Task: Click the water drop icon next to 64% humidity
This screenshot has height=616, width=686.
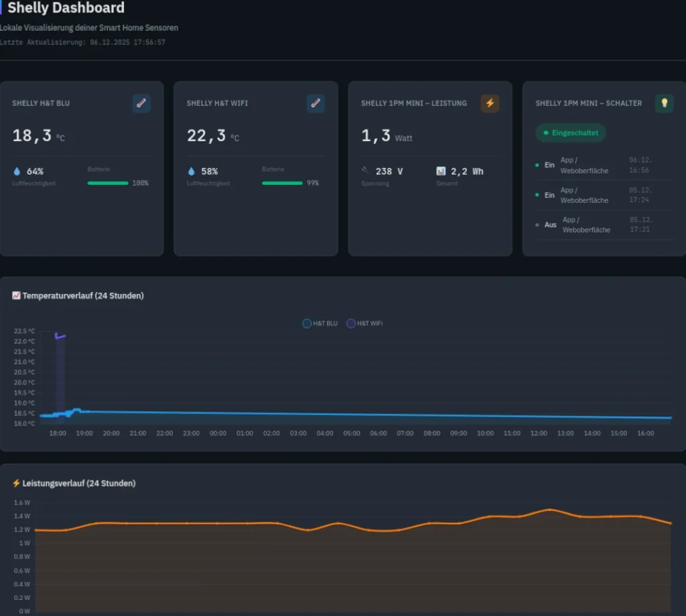Action: (15, 171)
